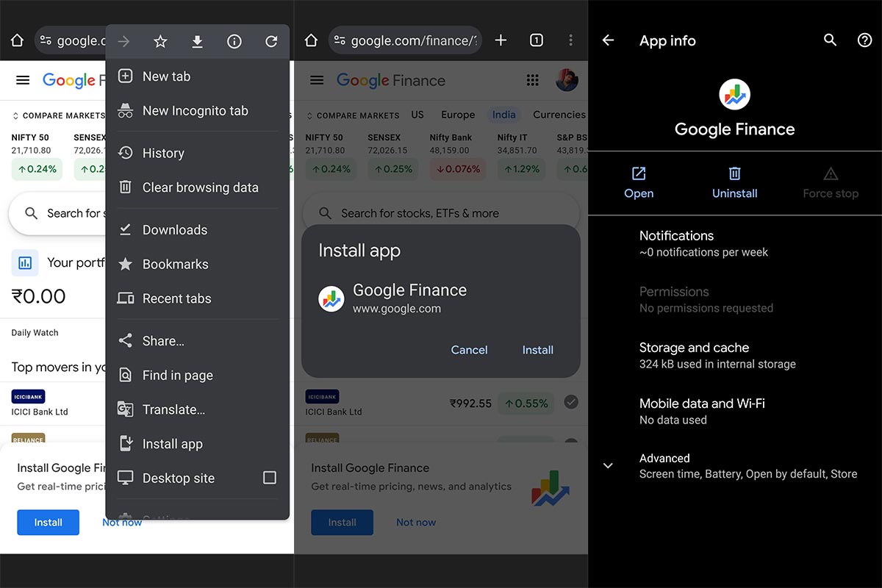Tap home icon in left browser screen
This screenshot has width=882, height=588.
coord(17,41)
